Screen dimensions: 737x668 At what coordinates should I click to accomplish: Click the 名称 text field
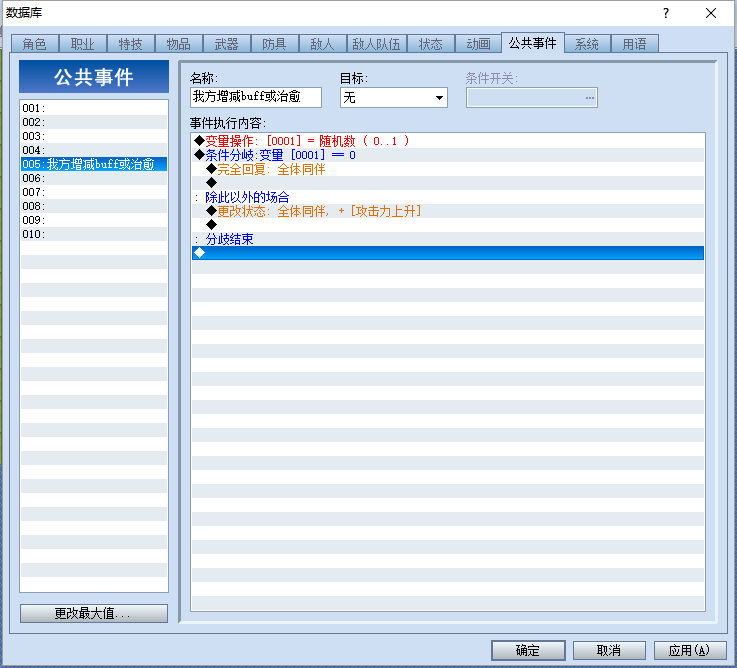(x=256, y=97)
